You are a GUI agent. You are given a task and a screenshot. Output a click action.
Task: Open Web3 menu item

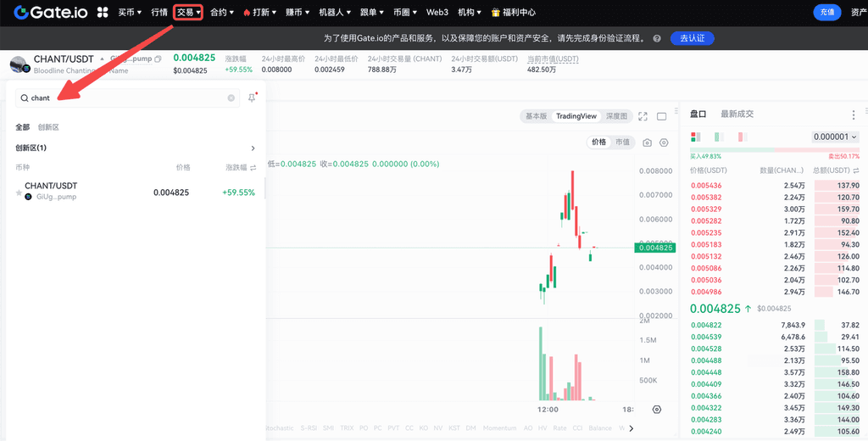(437, 12)
